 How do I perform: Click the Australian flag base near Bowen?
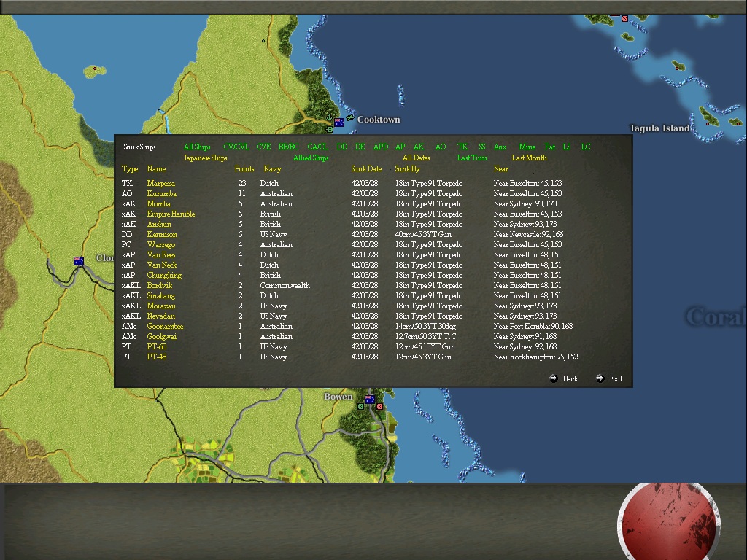pos(370,399)
